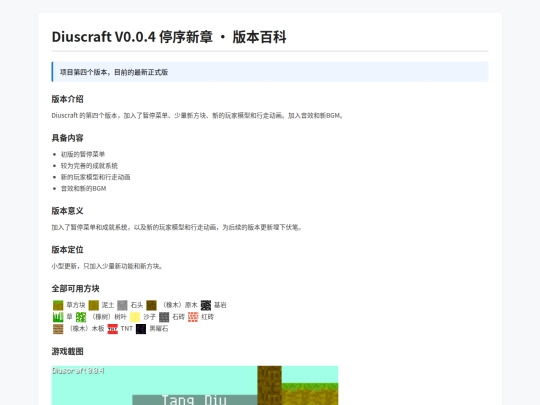Click list item '初版的暂停菜单'

point(83,154)
